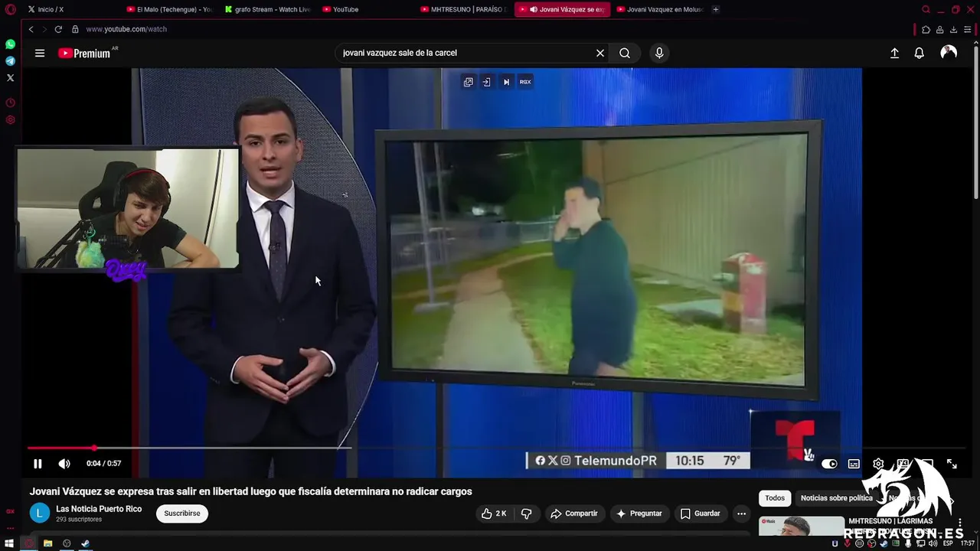This screenshot has width=980, height=551.
Task: Open the player settings gear
Action: pyautogui.click(x=878, y=464)
